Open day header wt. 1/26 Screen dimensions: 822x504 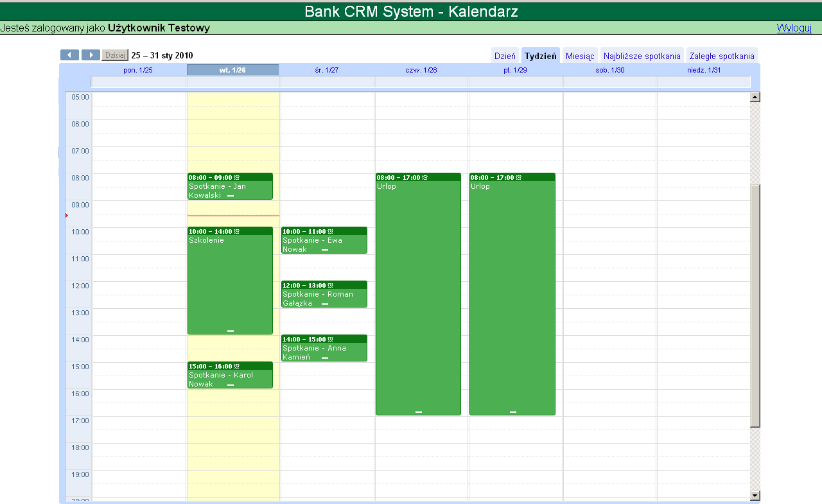(232, 70)
